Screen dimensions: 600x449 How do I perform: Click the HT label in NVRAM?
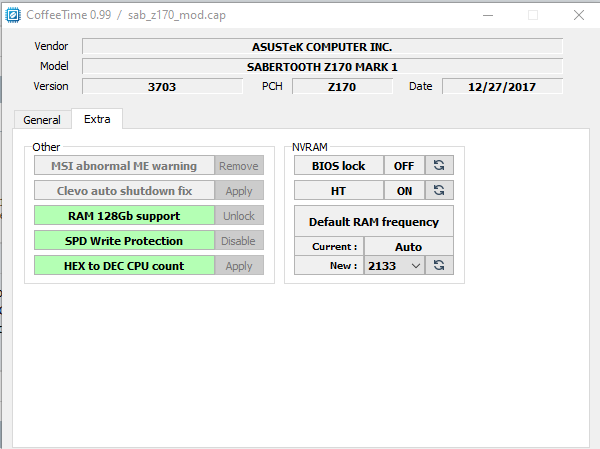tap(339, 190)
